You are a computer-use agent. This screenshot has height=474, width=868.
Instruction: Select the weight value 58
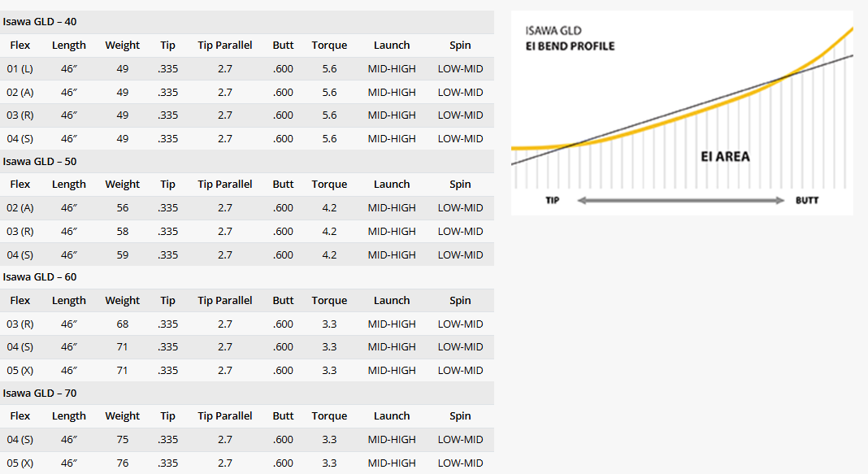tap(123, 232)
